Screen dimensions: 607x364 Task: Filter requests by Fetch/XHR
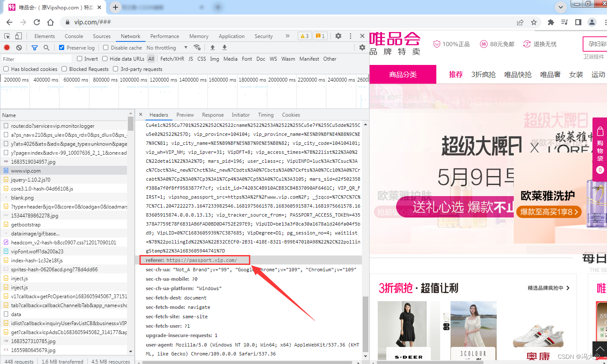tap(172, 59)
